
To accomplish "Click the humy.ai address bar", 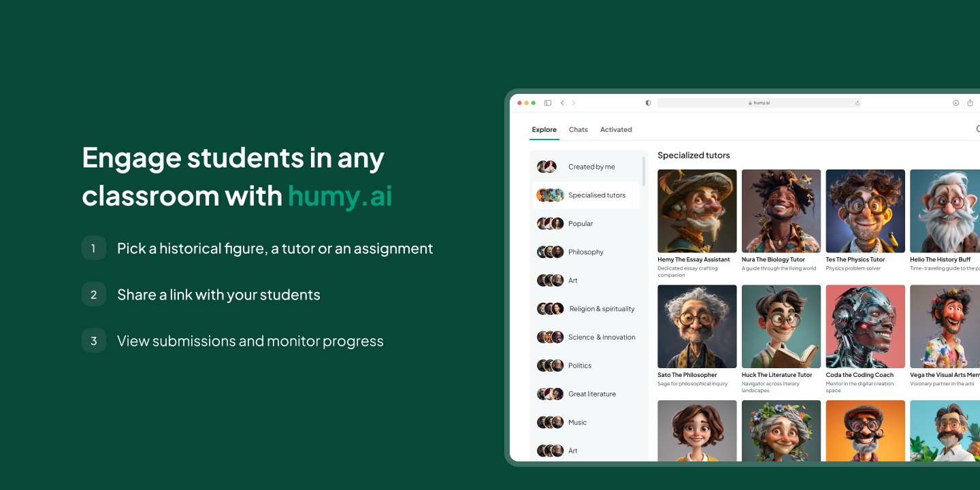I will (x=759, y=103).
